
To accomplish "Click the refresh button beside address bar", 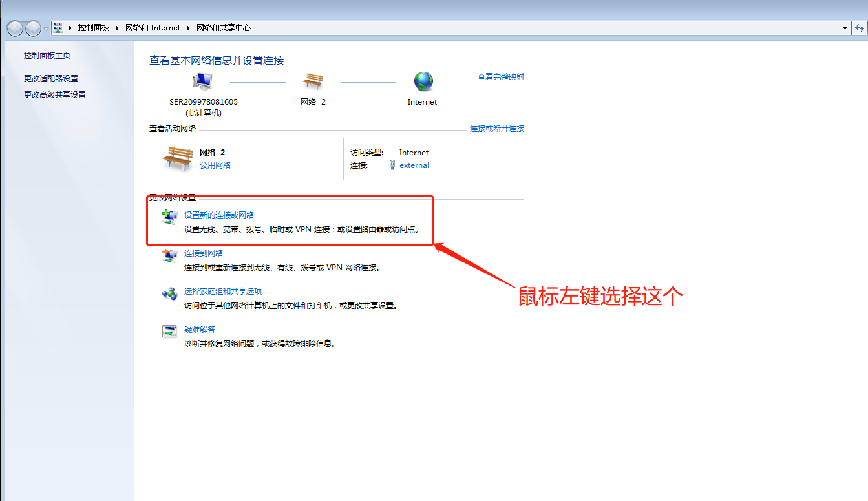I will coord(860,28).
